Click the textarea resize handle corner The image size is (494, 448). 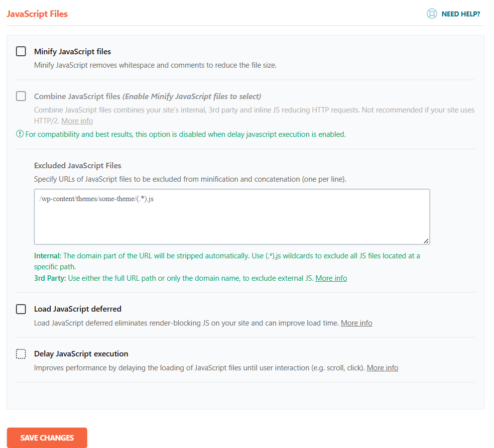click(x=426, y=241)
